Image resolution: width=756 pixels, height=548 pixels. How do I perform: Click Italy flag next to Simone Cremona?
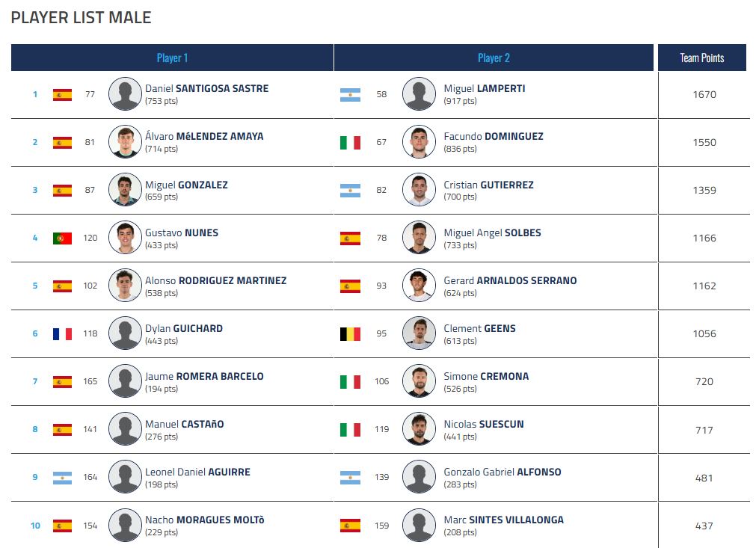coord(350,382)
